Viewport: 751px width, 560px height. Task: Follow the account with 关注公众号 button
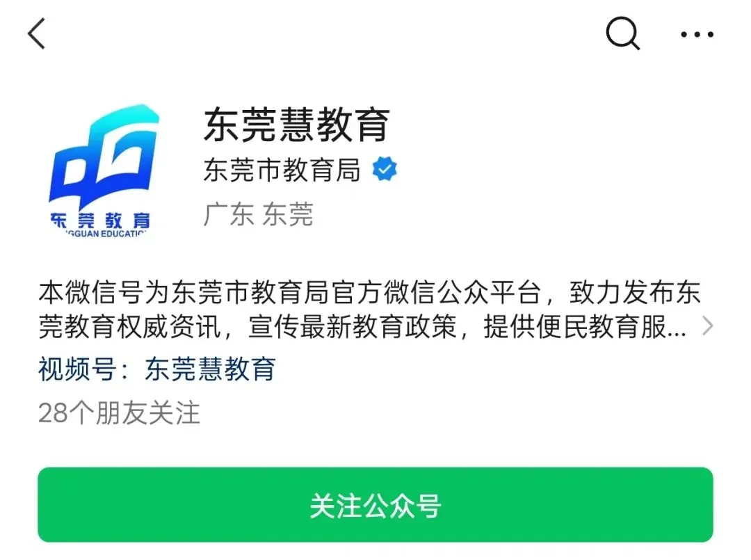pos(375,504)
